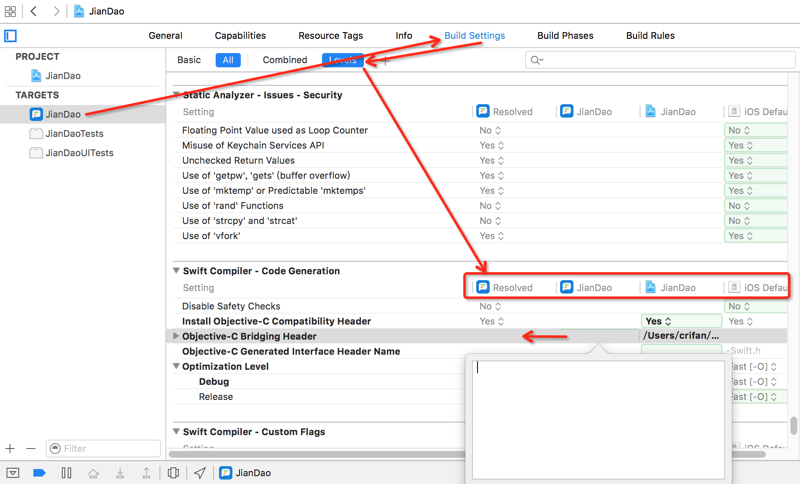This screenshot has width=800, height=484.
Task: Expand the Objective-C Bridging Header row
Action: click(176, 336)
